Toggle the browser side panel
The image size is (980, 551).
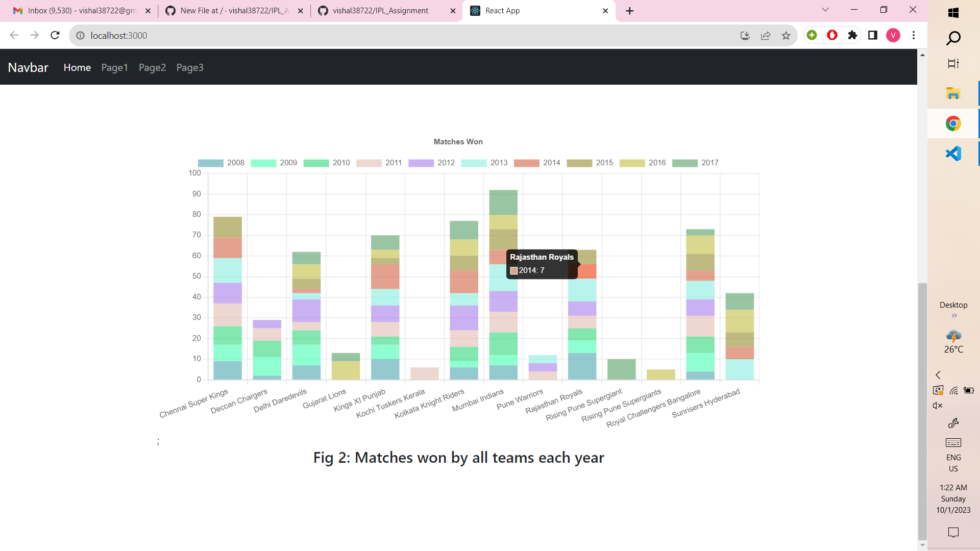[873, 35]
